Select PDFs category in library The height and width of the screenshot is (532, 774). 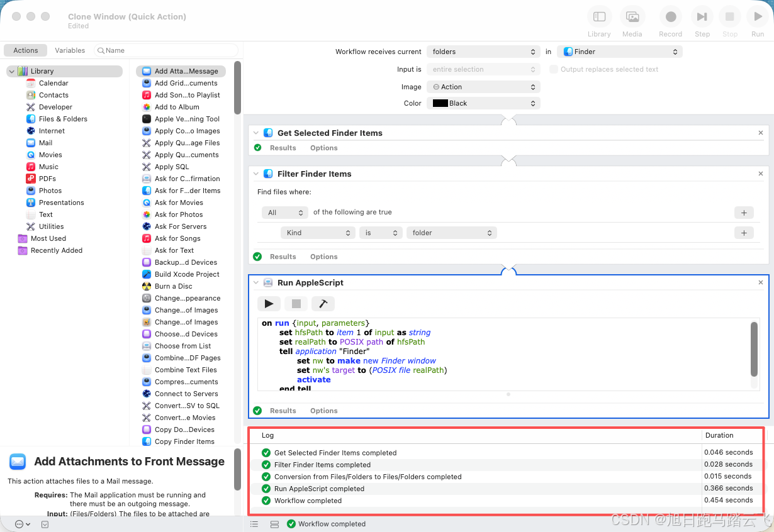point(47,179)
